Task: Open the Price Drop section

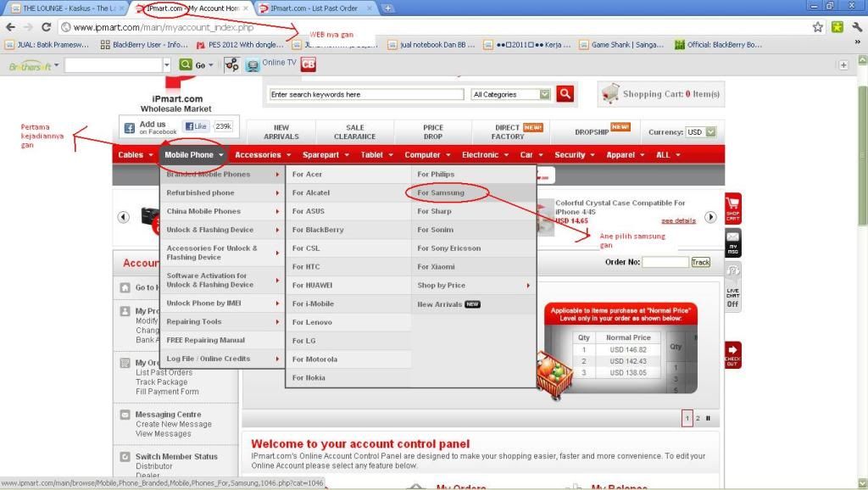Action: click(x=433, y=131)
